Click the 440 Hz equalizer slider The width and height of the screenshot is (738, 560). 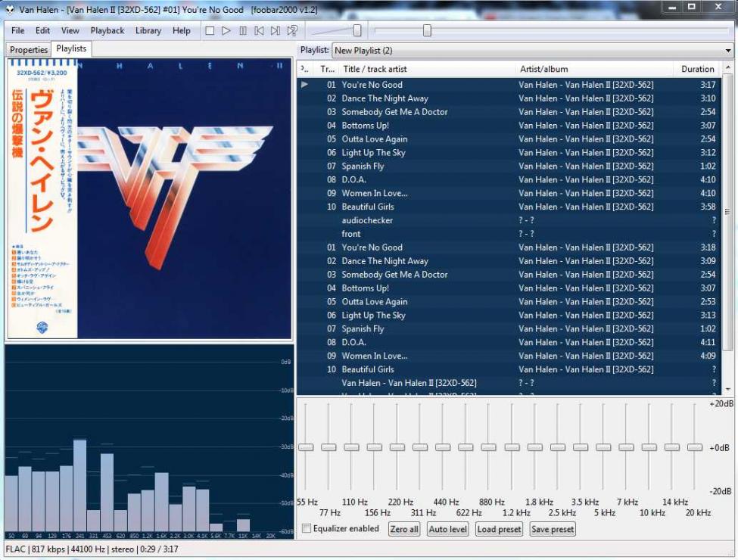pos(443,447)
